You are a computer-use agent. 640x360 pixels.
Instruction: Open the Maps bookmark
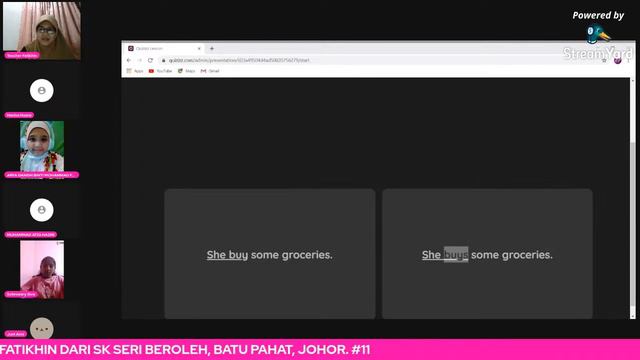[187, 71]
